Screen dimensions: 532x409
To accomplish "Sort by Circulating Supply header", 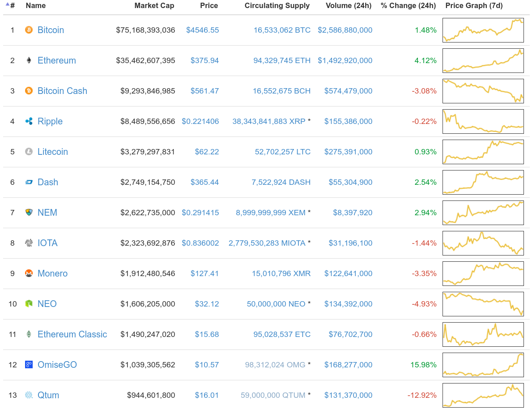I will (x=277, y=5).
